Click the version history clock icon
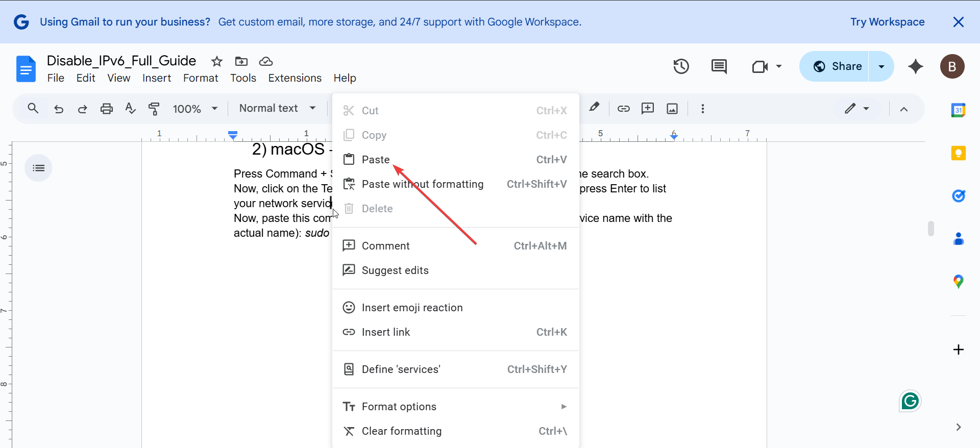Viewport: 980px width, 448px height. [681, 66]
